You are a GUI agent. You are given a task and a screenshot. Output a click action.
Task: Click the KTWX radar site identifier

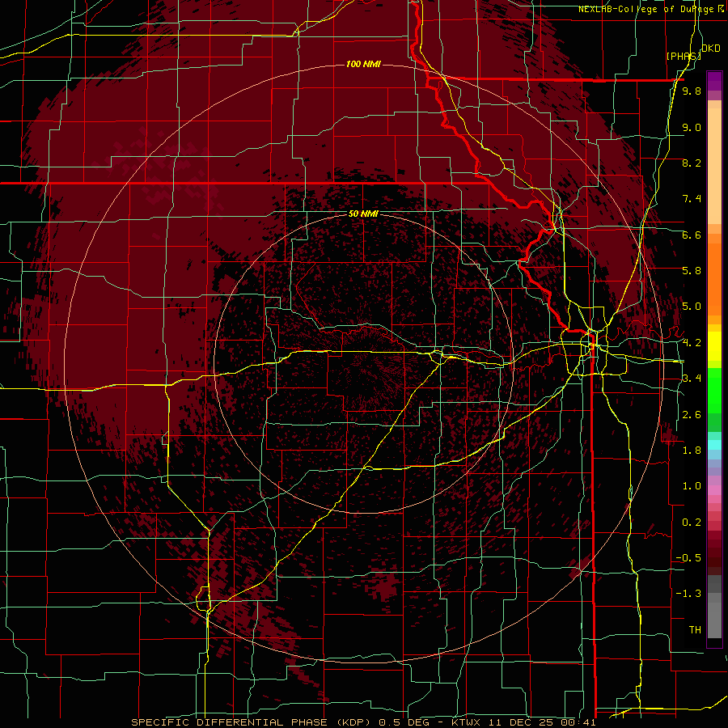pyautogui.click(x=466, y=722)
